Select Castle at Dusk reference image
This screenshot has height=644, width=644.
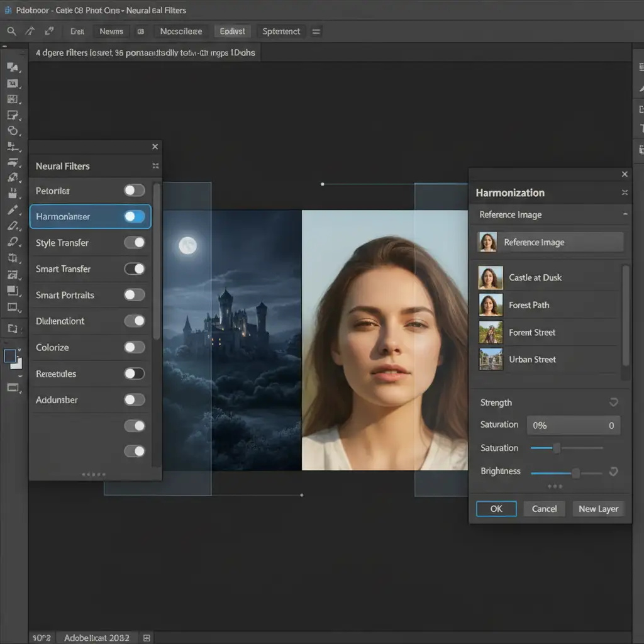click(x=535, y=277)
